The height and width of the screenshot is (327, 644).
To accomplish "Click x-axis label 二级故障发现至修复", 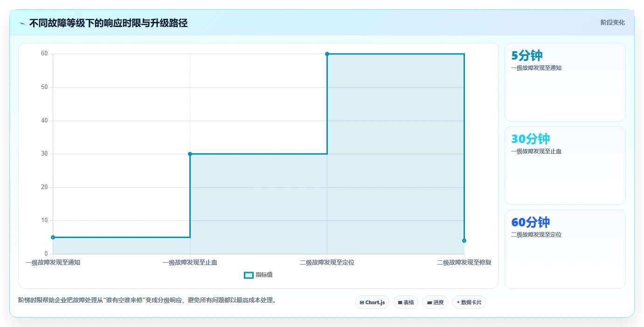I will tap(464, 263).
